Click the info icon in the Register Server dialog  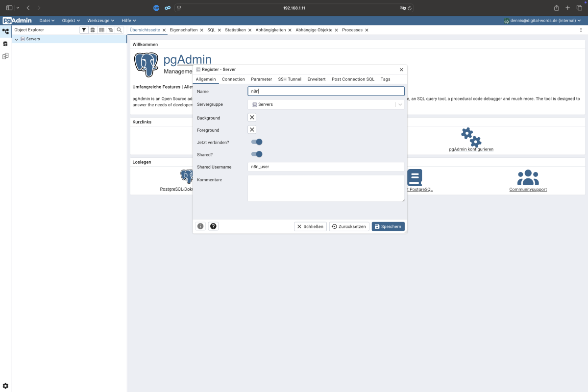[200, 226]
